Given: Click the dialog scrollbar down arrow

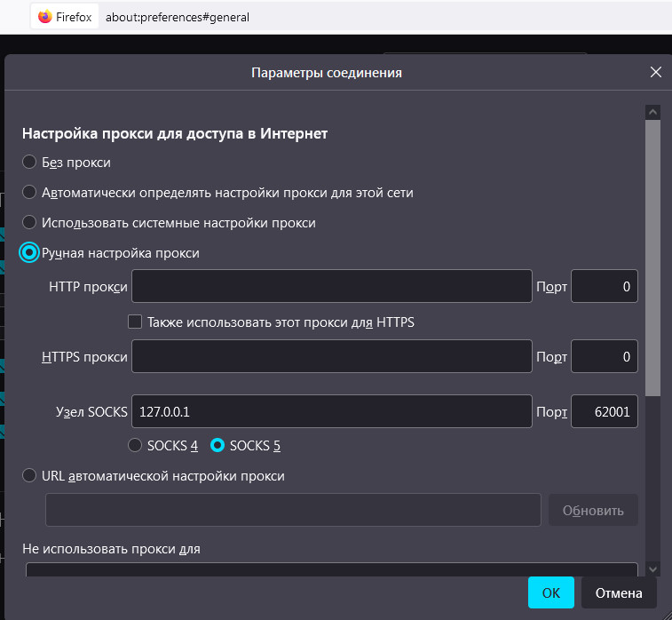Looking at the screenshot, I should 652,568.
